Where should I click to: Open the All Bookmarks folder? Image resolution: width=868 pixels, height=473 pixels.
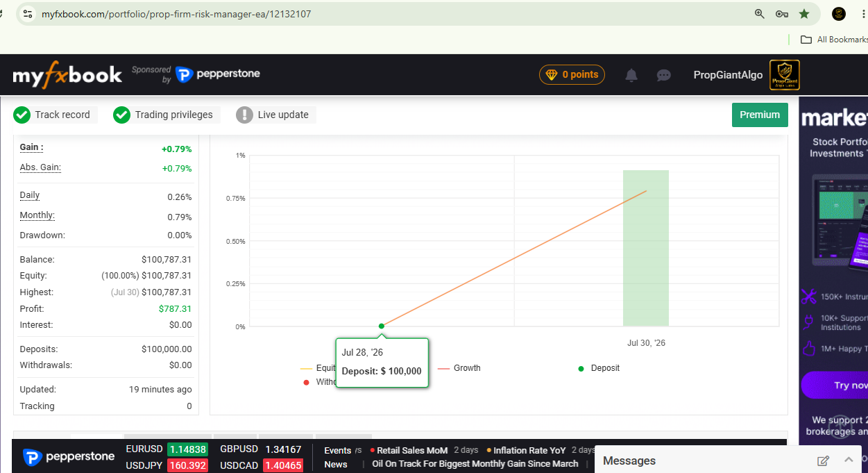[x=834, y=40]
